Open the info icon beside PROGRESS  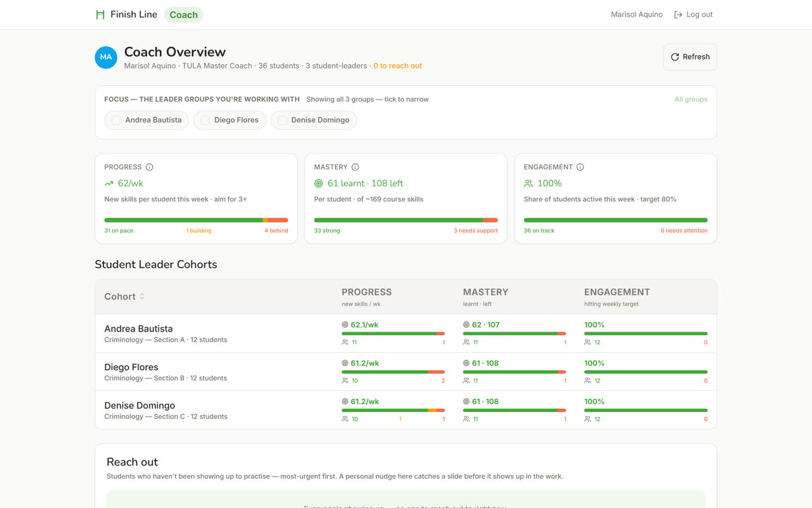150,167
